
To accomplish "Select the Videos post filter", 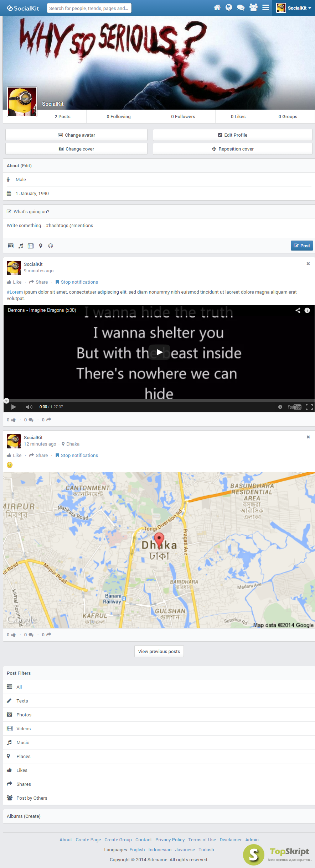I will click(x=159, y=729).
